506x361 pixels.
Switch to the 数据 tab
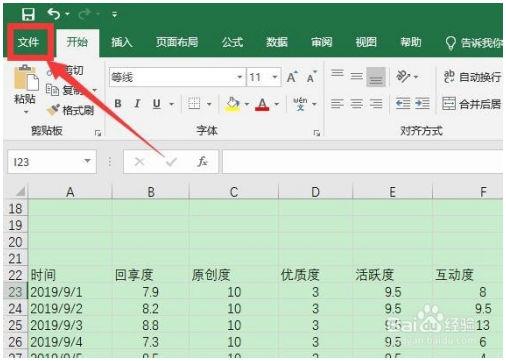tap(277, 42)
